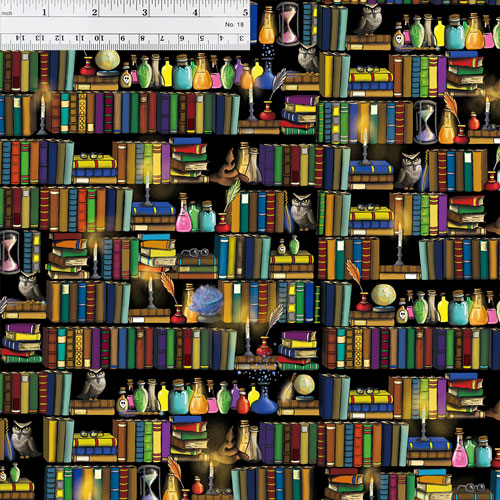This screenshot has height=500, width=500.
Task: Click the 3 inch number on ruler
Action: point(145,13)
